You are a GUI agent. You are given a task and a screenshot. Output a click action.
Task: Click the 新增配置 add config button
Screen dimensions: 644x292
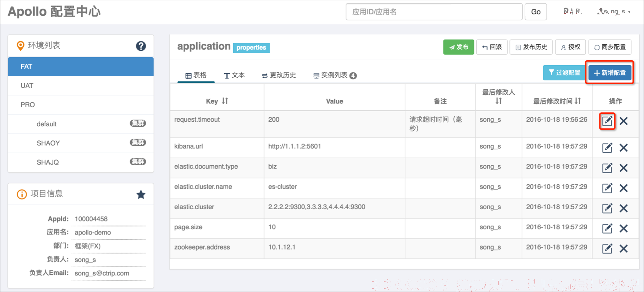coord(610,73)
